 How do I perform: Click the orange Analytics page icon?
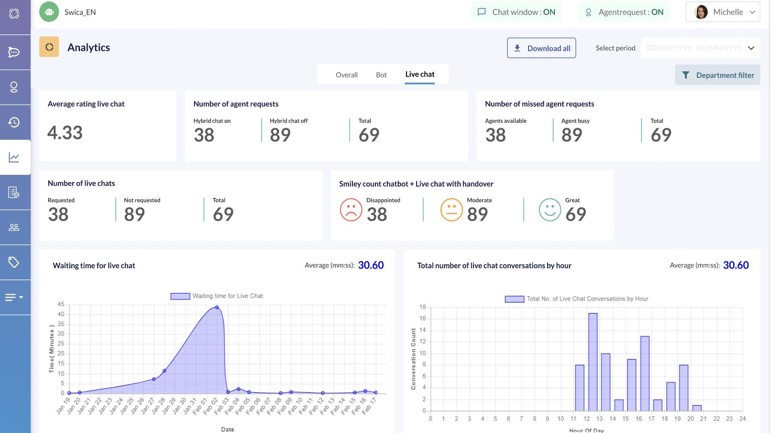coord(49,47)
